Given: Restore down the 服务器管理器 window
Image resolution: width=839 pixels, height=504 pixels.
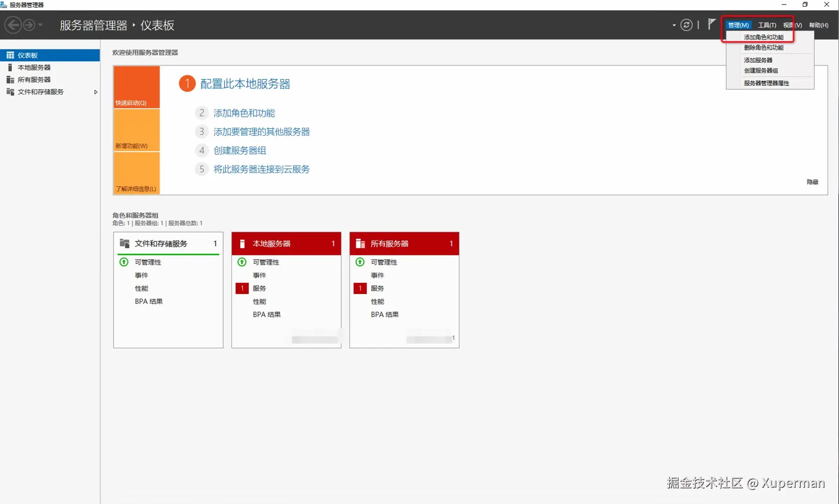Looking at the screenshot, I should [x=805, y=5].
